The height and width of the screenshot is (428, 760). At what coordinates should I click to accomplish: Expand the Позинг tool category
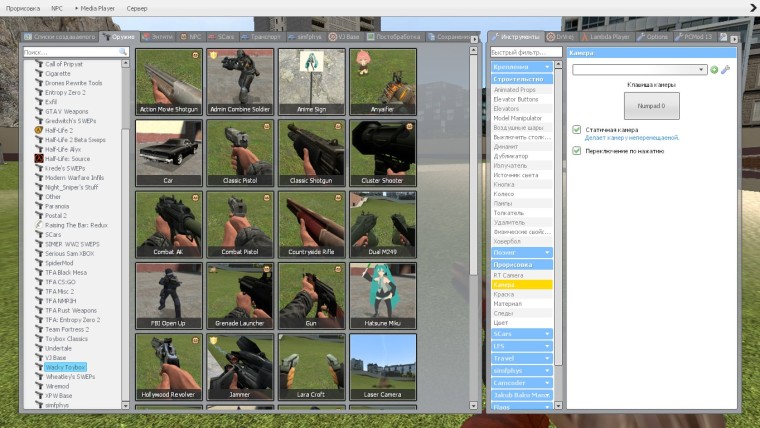click(x=522, y=253)
